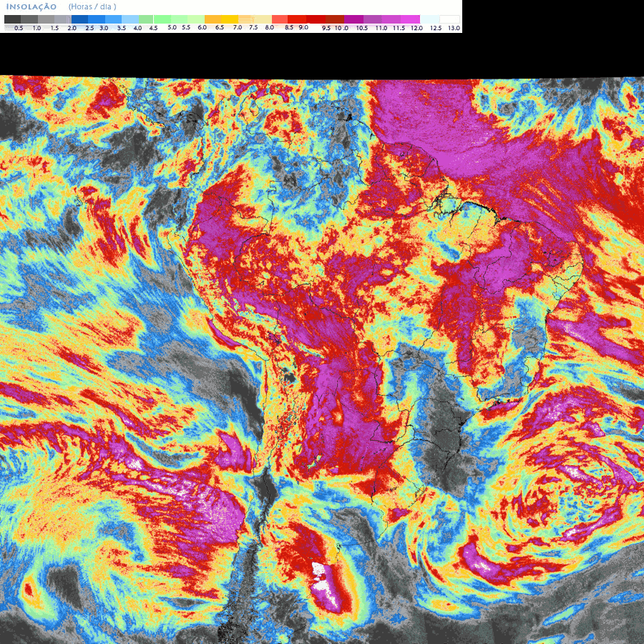The height and width of the screenshot is (644, 644).
Task: Click the 2.0 legend value
Action: 72,28
